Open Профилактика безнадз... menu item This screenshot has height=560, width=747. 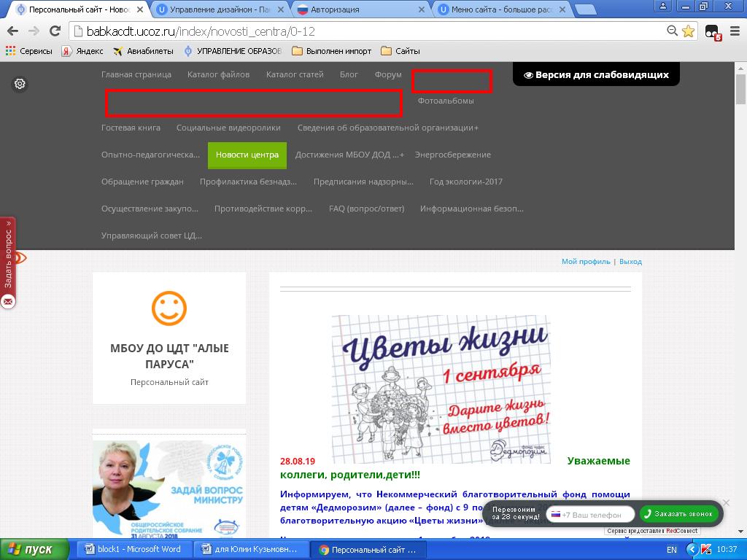[x=248, y=182]
